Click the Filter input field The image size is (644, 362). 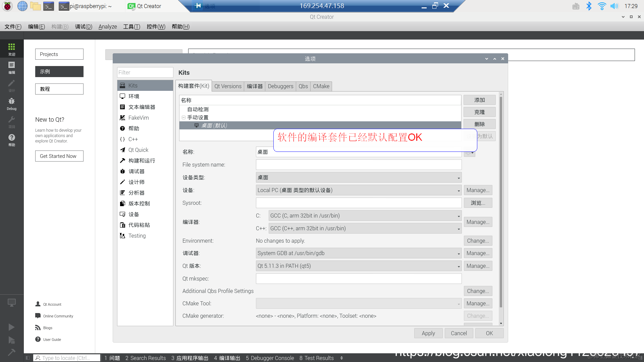(x=145, y=72)
